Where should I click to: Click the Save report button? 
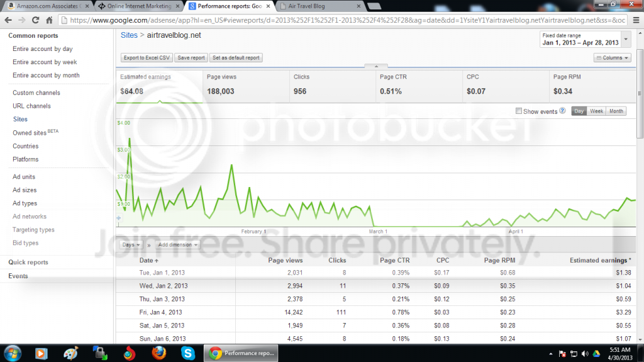click(191, 58)
